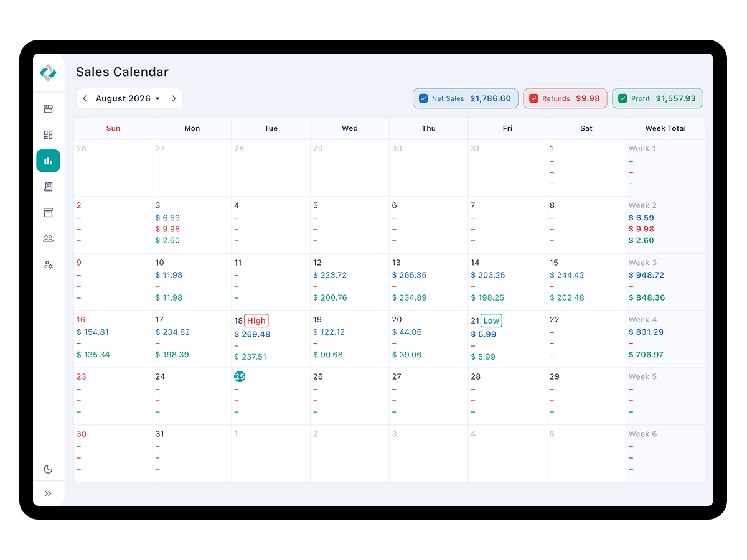Click the Sun column header
Screen dimensions: 747x560
(x=113, y=128)
